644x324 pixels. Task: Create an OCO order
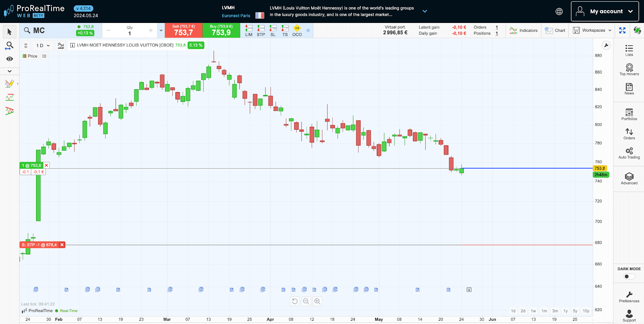(x=297, y=31)
